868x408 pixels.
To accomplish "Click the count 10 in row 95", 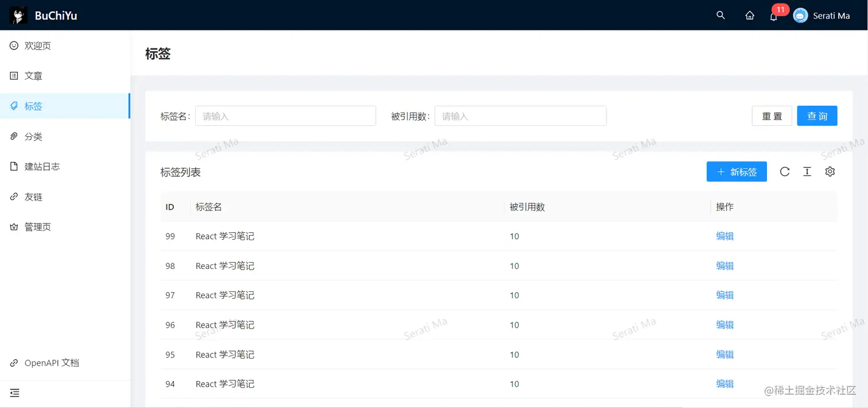I will click(514, 355).
